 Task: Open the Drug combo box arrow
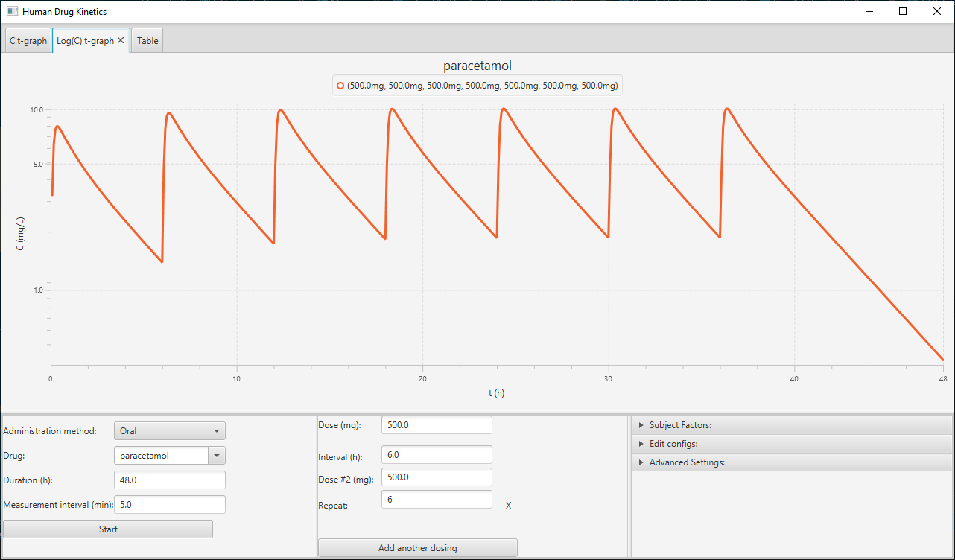click(217, 456)
